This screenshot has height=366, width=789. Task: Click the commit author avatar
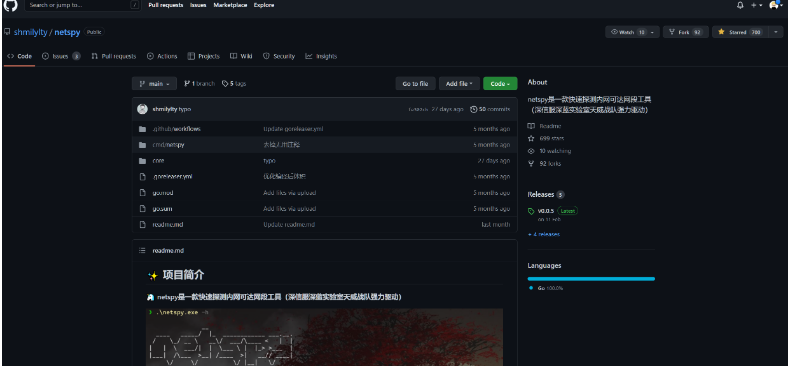coord(142,109)
